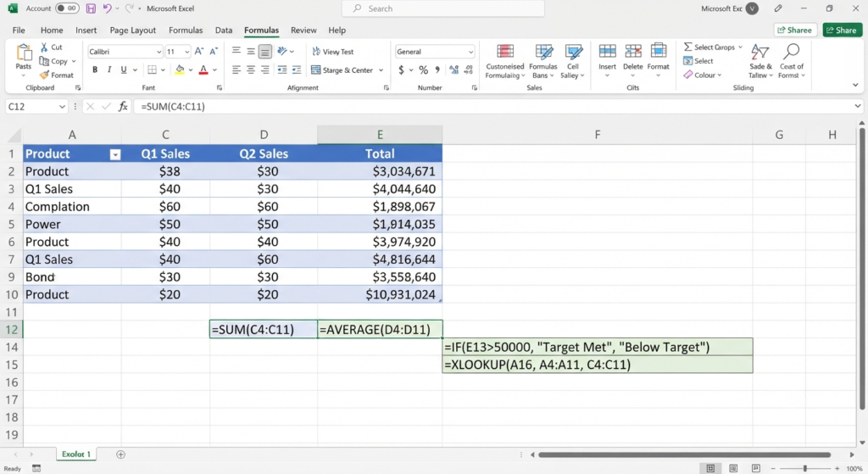868x474 pixels.
Task: Click the Search box in title bar
Action: pyautogui.click(x=442, y=8)
